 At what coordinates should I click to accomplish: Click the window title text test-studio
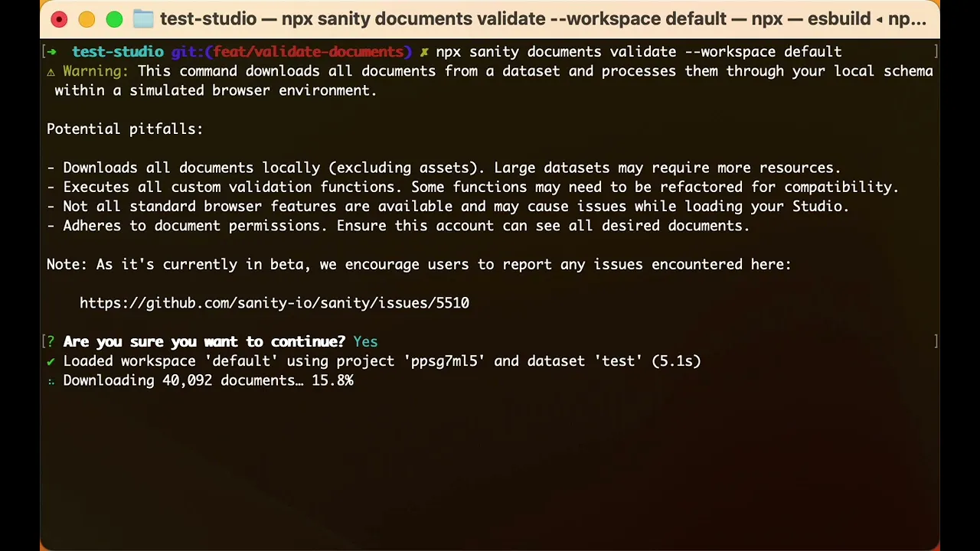tap(207, 19)
